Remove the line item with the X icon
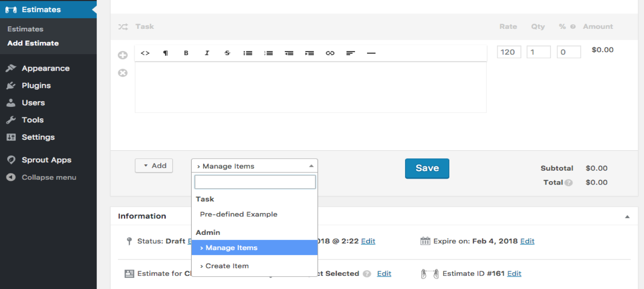Image resolution: width=644 pixels, height=289 pixels. 123,73
